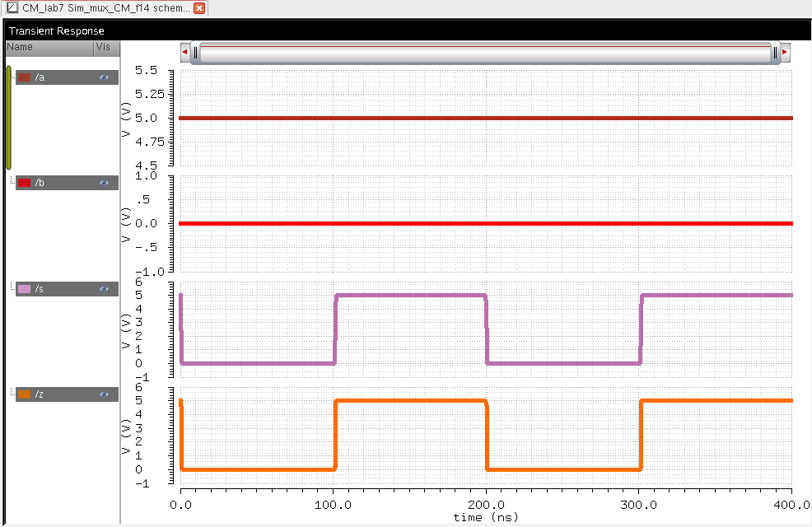The image size is (812, 527).
Task: Toggle visibility of the /z signal
Action: click(104, 394)
